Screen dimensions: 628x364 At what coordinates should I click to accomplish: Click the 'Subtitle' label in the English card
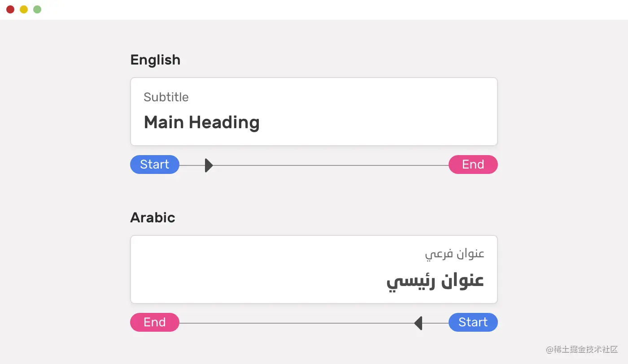tap(166, 97)
